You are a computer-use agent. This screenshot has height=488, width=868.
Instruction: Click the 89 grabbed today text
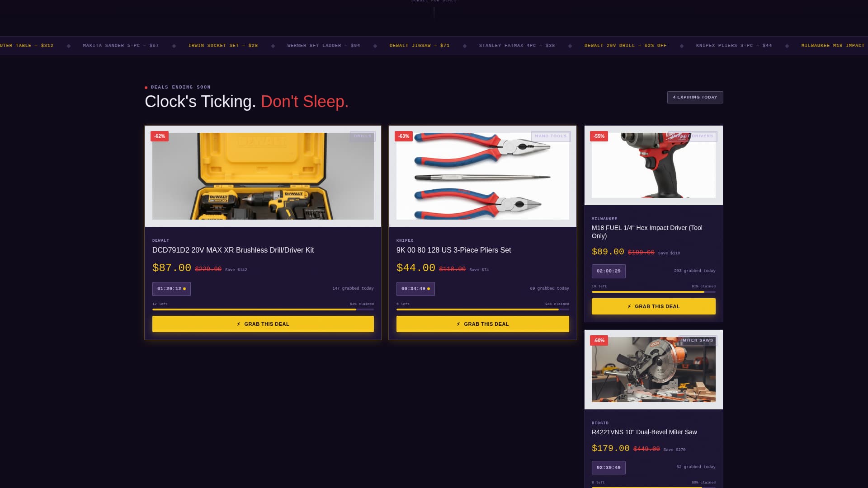click(549, 288)
